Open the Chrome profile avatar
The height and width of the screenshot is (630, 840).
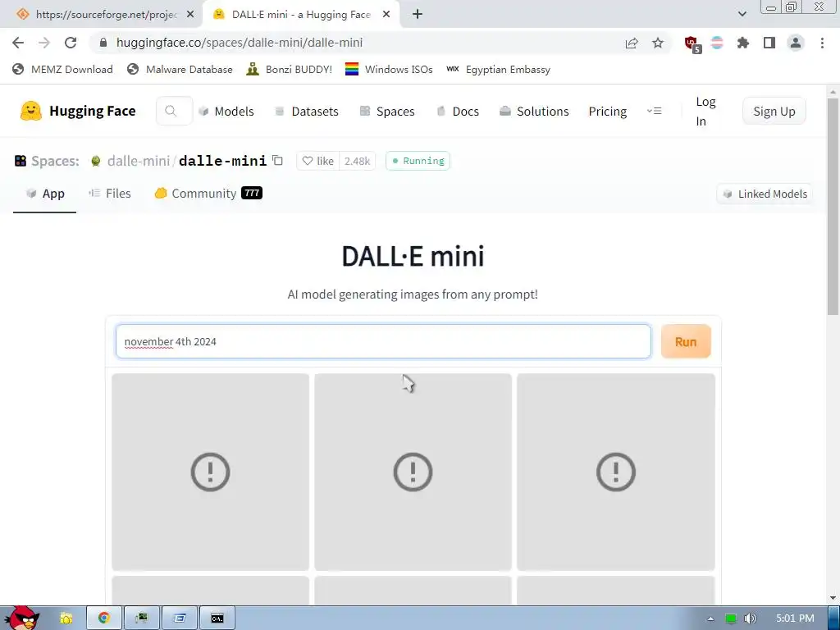pyautogui.click(x=796, y=43)
